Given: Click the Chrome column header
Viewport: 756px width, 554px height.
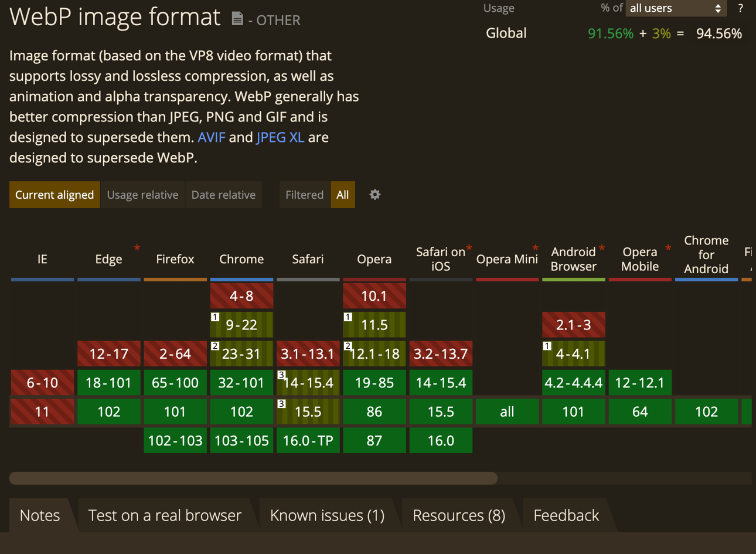Looking at the screenshot, I should pos(241,259).
